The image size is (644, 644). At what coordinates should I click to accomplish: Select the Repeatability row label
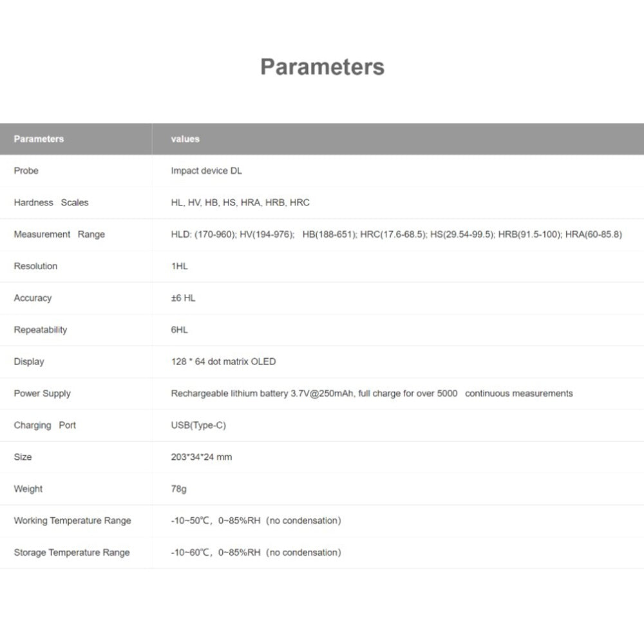coord(41,330)
